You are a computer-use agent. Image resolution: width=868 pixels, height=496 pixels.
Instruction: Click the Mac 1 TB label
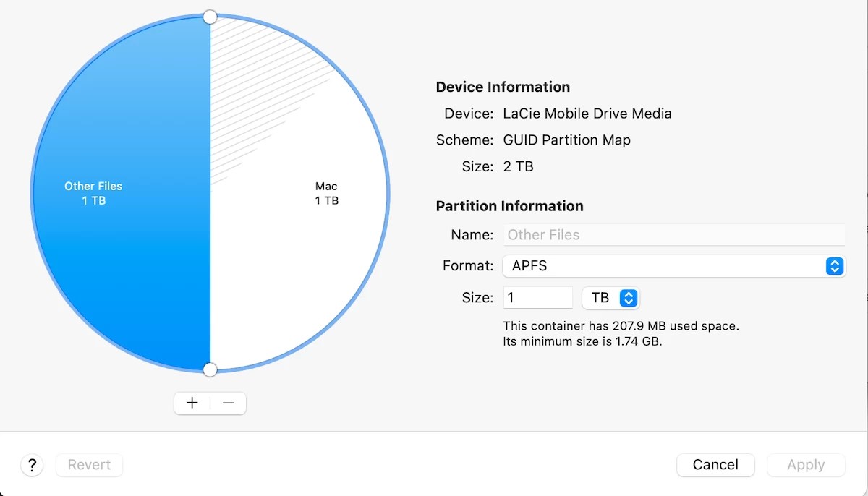(326, 193)
